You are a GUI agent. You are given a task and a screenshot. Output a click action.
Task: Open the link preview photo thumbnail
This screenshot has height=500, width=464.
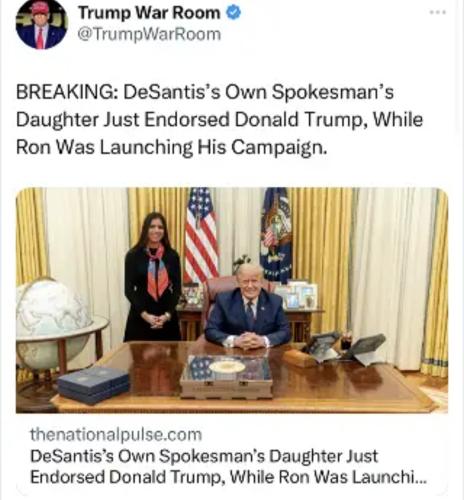click(232, 300)
